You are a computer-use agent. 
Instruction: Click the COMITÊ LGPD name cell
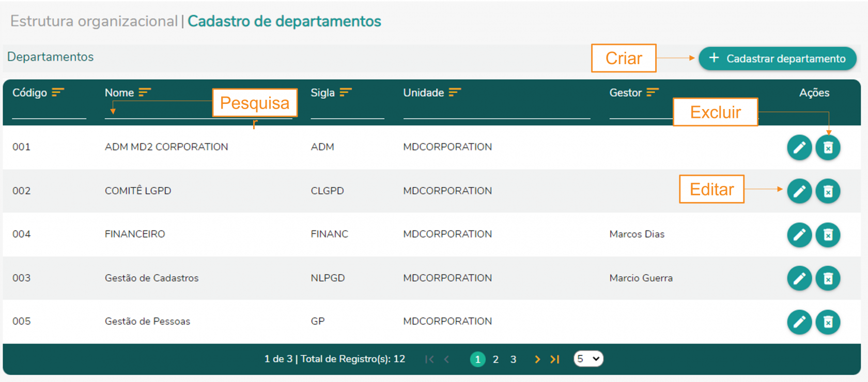(138, 191)
